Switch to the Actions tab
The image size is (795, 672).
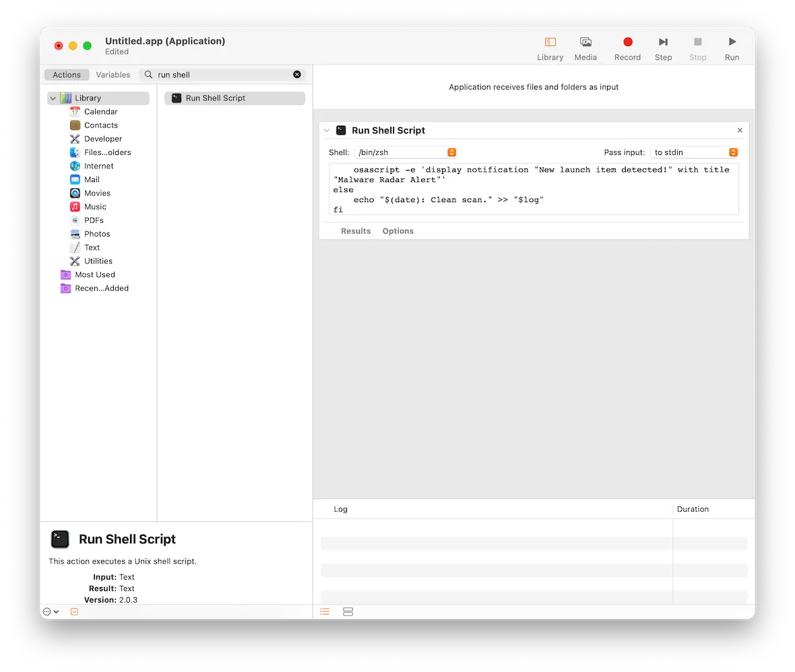(67, 75)
